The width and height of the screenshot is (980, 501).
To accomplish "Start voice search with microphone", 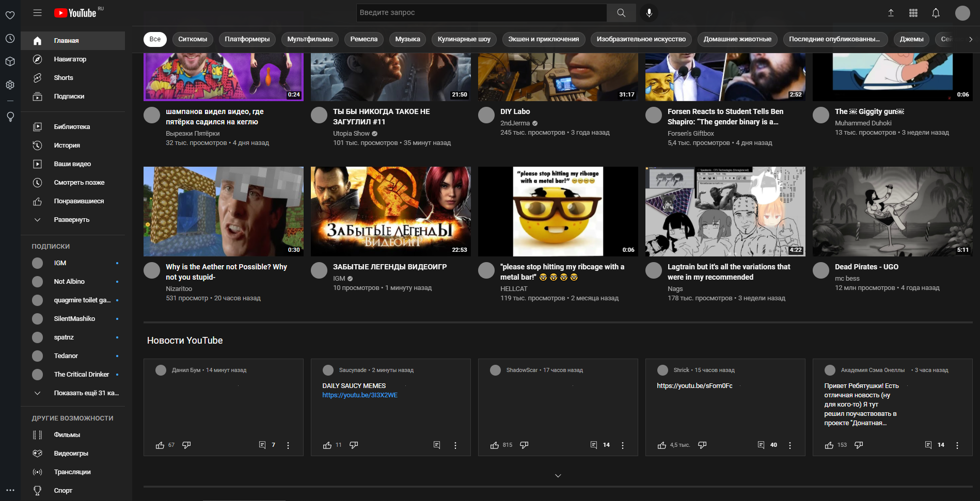I will 649,13.
